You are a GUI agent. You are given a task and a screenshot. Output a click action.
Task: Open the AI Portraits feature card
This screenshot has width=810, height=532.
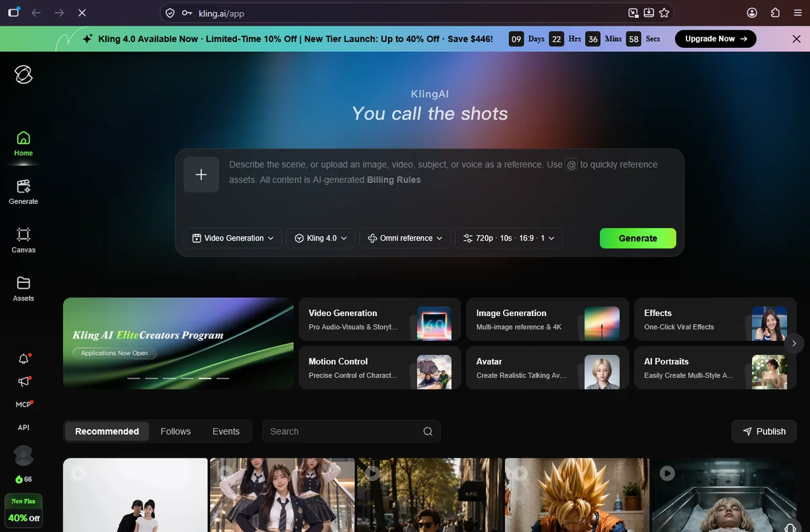click(715, 368)
